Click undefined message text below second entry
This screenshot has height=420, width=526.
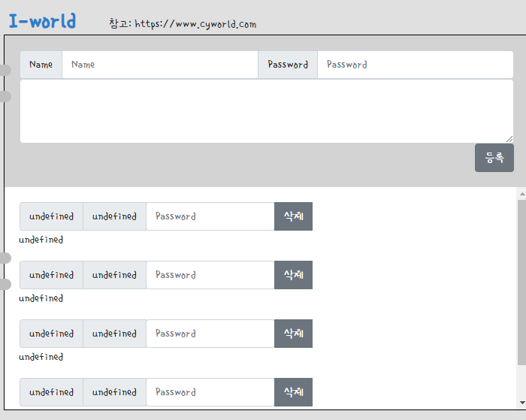tap(41, 298)
